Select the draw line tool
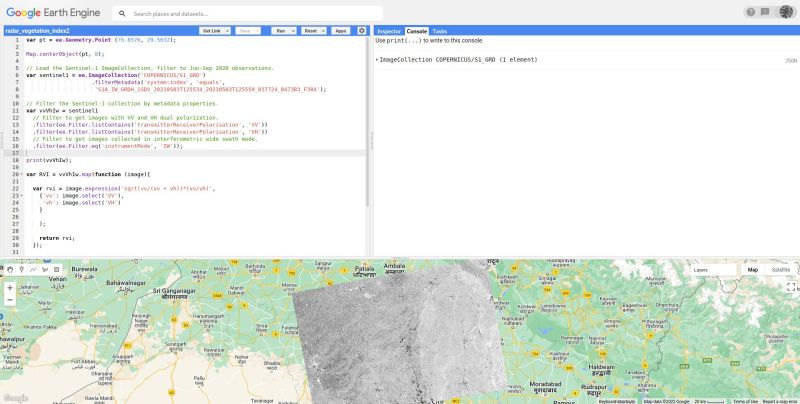 (x=33, y=269)
